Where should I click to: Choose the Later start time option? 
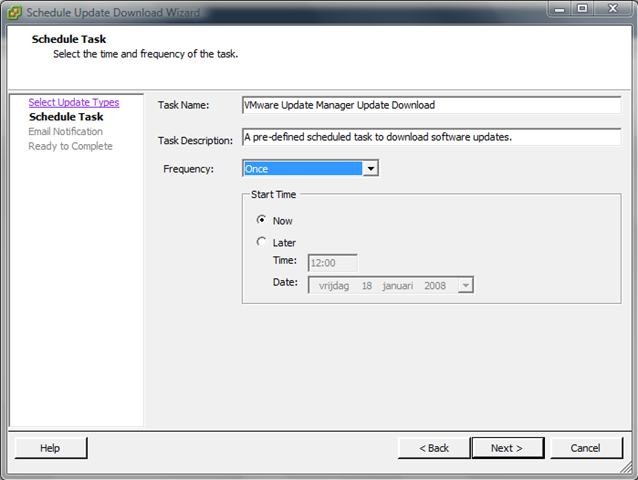tap(262, 242)
